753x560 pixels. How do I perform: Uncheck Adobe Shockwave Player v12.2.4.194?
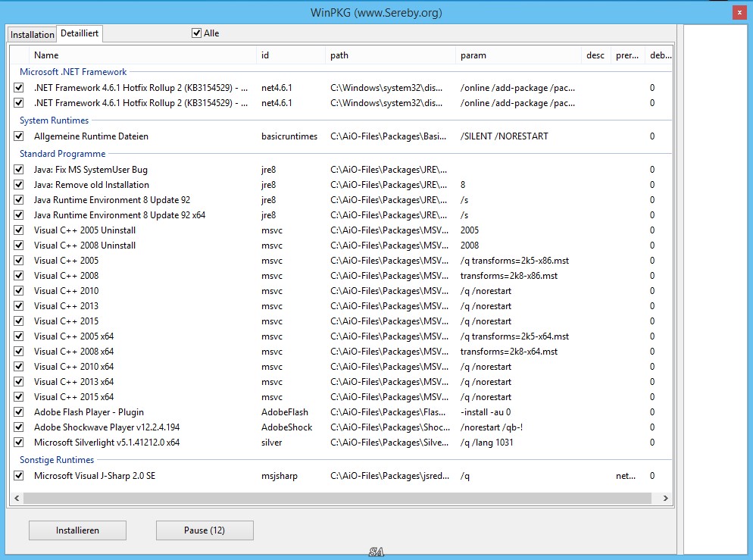(19, 427)
